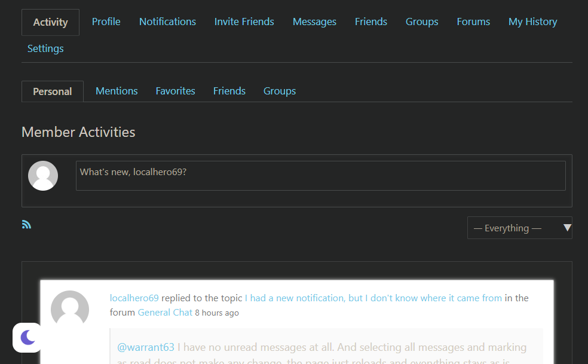Show Friends activity under Member Activities
The height and width of the screenshot is (364, 588).
click(x=229, y=91)
